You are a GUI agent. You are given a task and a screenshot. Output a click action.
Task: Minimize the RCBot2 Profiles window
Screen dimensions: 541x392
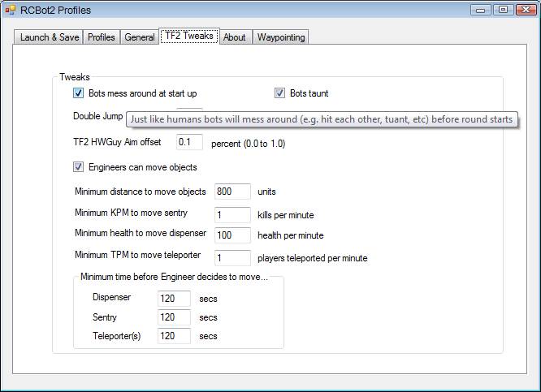pos(481,10)
